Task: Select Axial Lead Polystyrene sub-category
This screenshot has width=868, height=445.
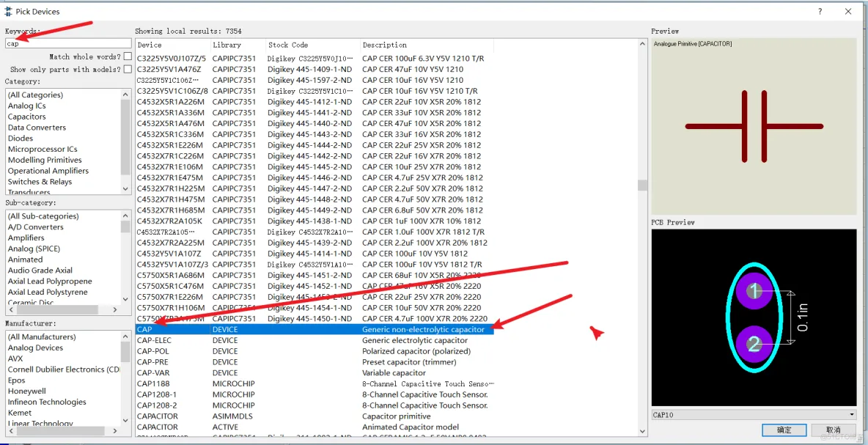Action: click(x=48, y=293)
